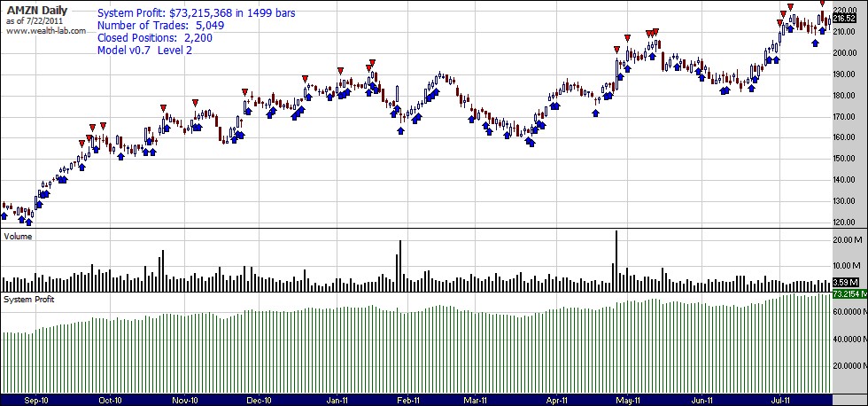
Task: Click the Number of Trades: 5,049 text
Action: pyautogui.click(x=160, y=26)
